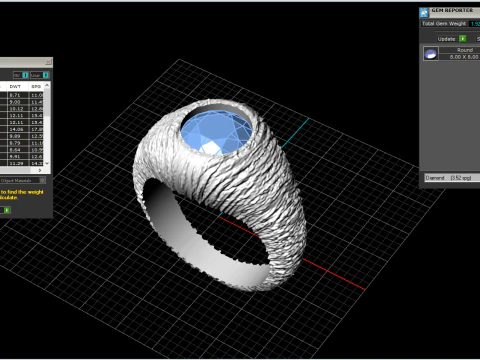480x360 pixels.
Task: Click the Total Gem Weight value field
Action: 475,24
